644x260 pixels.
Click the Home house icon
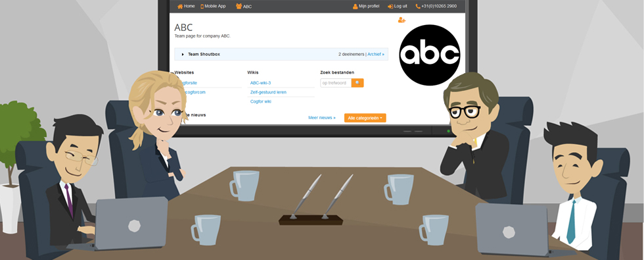180,6
